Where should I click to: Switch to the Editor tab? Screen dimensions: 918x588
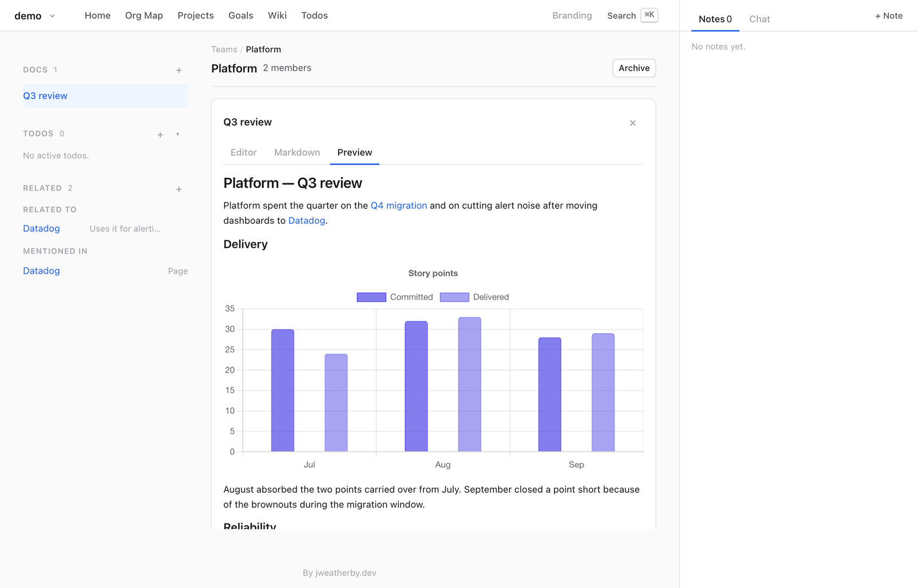pos(243,153)
